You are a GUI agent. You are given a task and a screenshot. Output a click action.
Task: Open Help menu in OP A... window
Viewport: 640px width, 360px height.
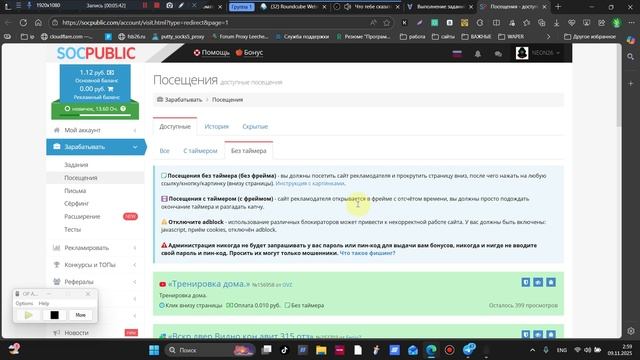pos(44,304)
